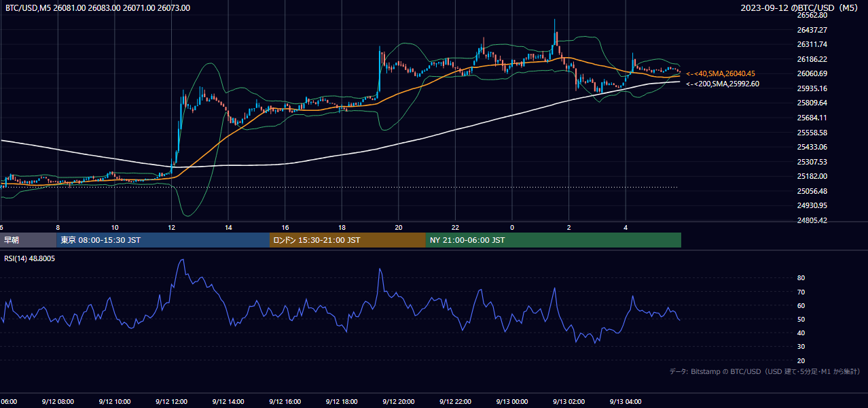This screenshot has width=868, height=408.
Task: Click the 9/12 18:00 time axis label
Action: (x=342, y=402)
